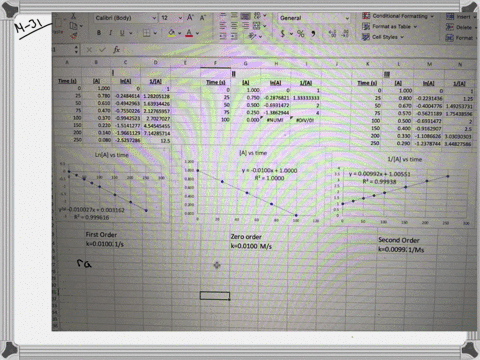
Task: Select column N header
Action: [460, 64]
